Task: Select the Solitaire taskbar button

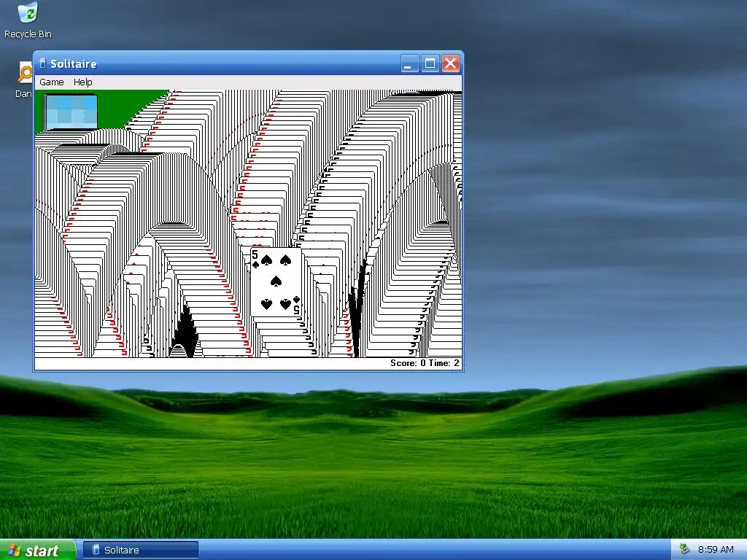Action: pos(141,550)
